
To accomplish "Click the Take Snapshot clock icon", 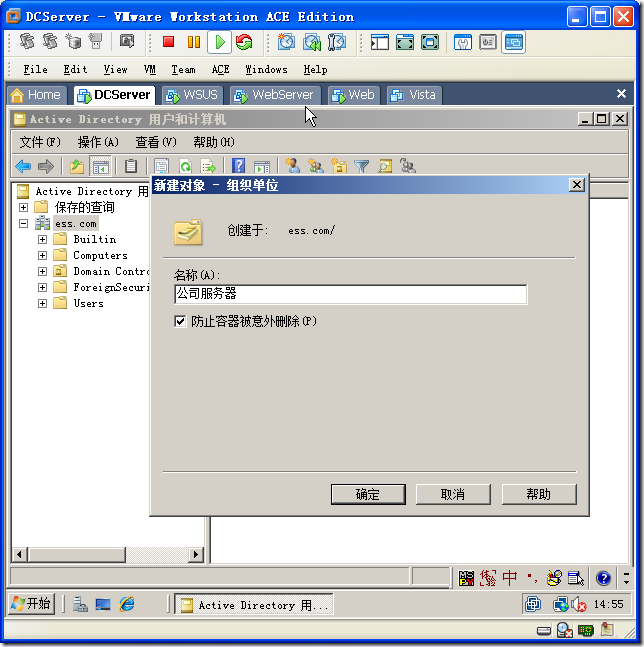I will point(286,42).
